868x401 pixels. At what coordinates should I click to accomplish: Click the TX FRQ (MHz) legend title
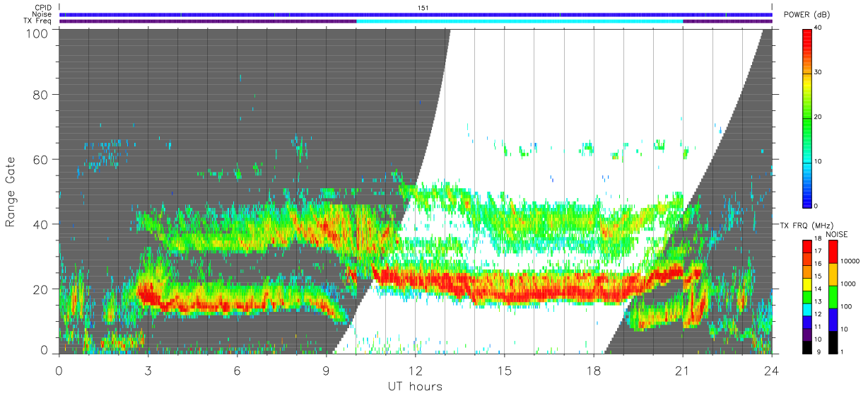(x=803, y=225)
